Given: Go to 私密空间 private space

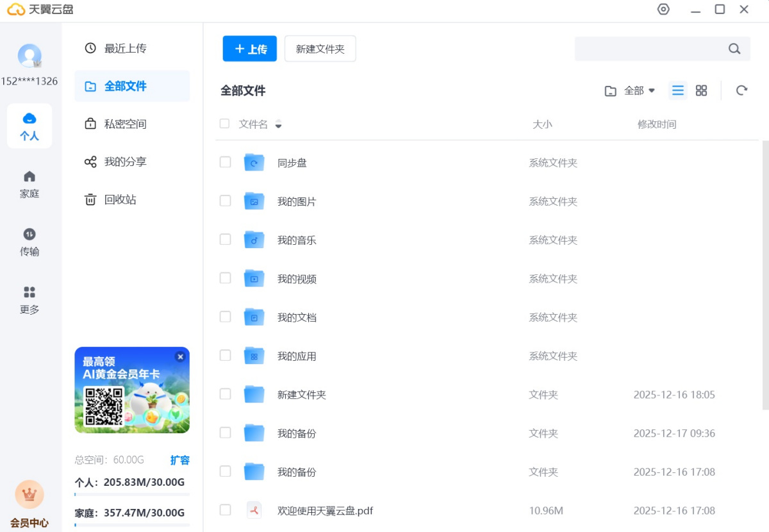Looking at the screenshot, I should pyautogui.click(x=125, y=124).
